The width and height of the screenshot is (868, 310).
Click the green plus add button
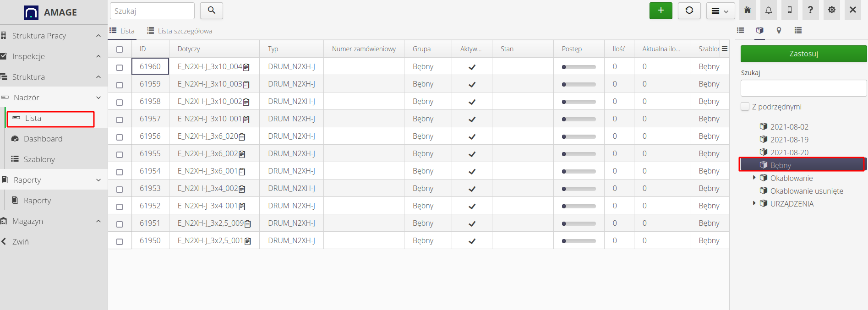pos(661,11)
